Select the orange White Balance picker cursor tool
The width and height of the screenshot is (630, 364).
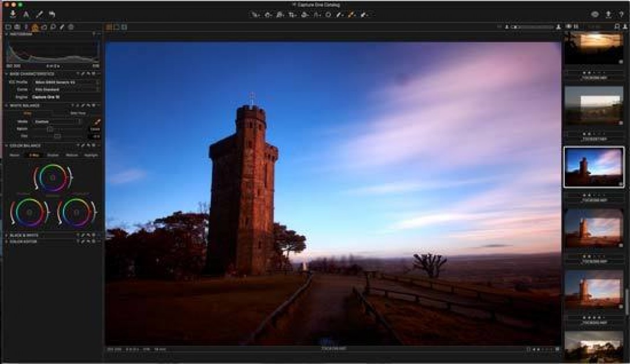coord(352,15)
